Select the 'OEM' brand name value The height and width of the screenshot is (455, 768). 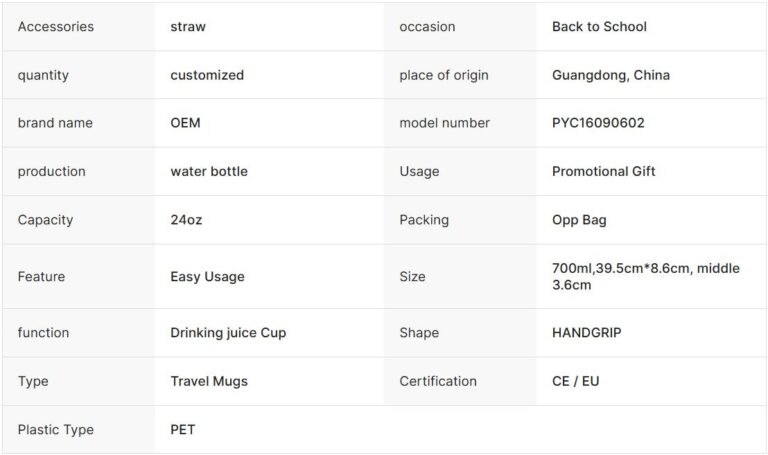(186, 123)
